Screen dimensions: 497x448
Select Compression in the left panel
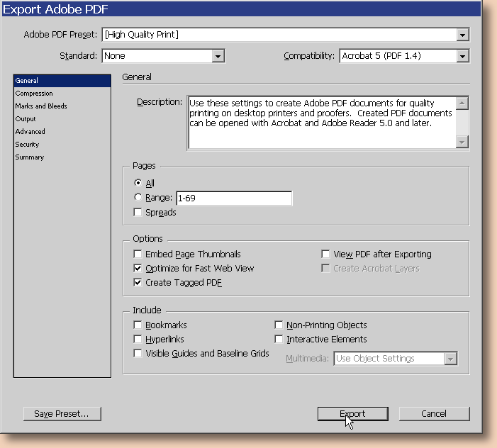34,94
